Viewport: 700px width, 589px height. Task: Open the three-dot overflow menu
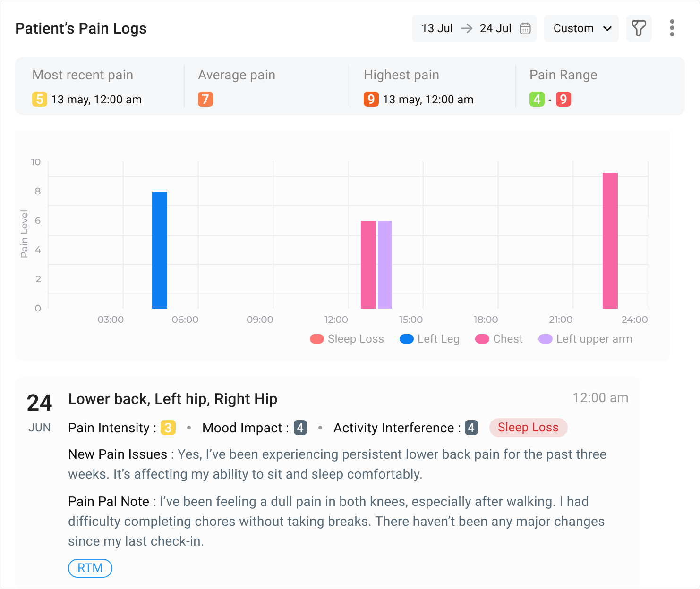671,28
